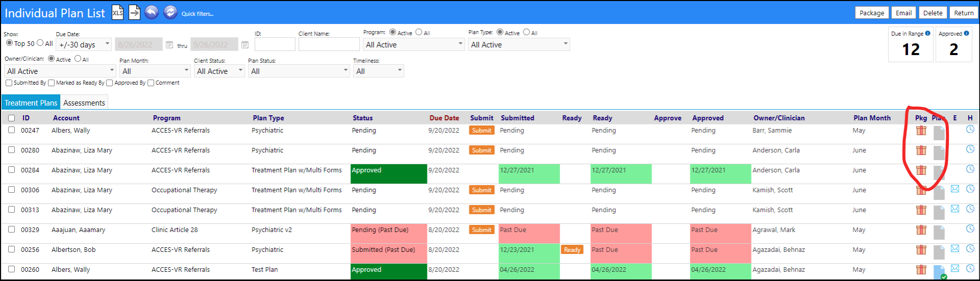Open plan document icon for row 00329
The width and height of the screenshot is (980, 281).
coord(939,233)
